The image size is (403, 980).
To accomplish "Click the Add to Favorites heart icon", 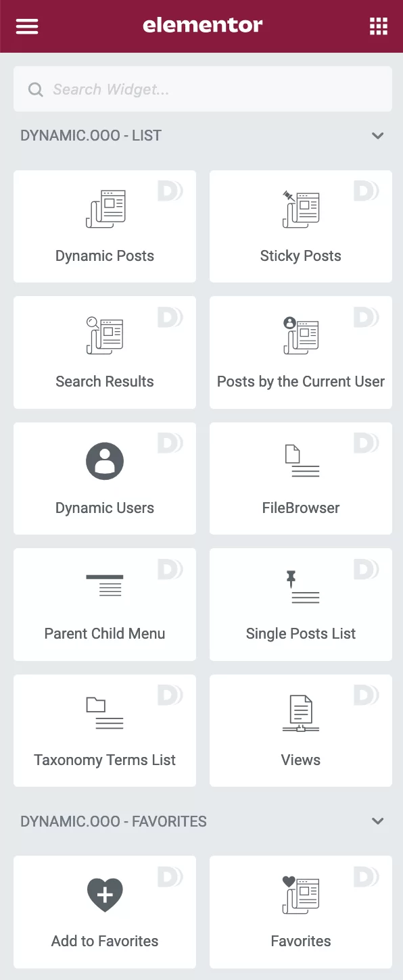I will (x=104, y=894).
